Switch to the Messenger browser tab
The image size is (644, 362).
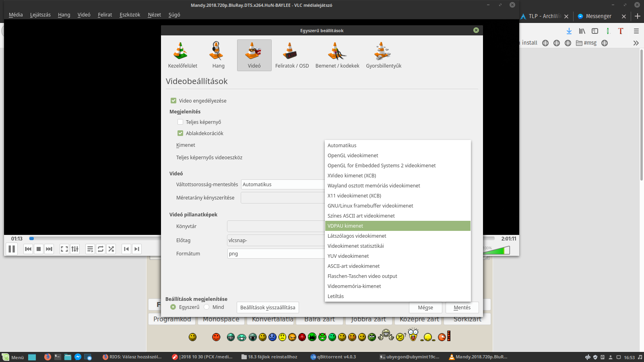(598, 16)
